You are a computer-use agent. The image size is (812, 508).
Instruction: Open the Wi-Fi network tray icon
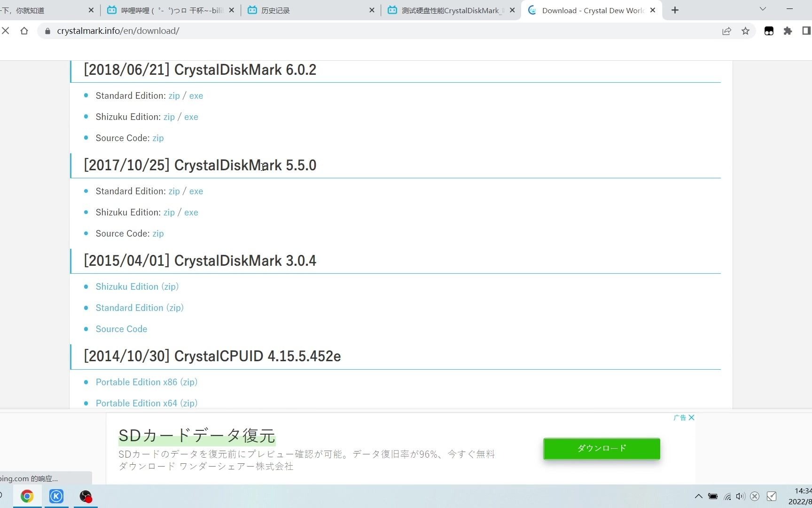727,496
